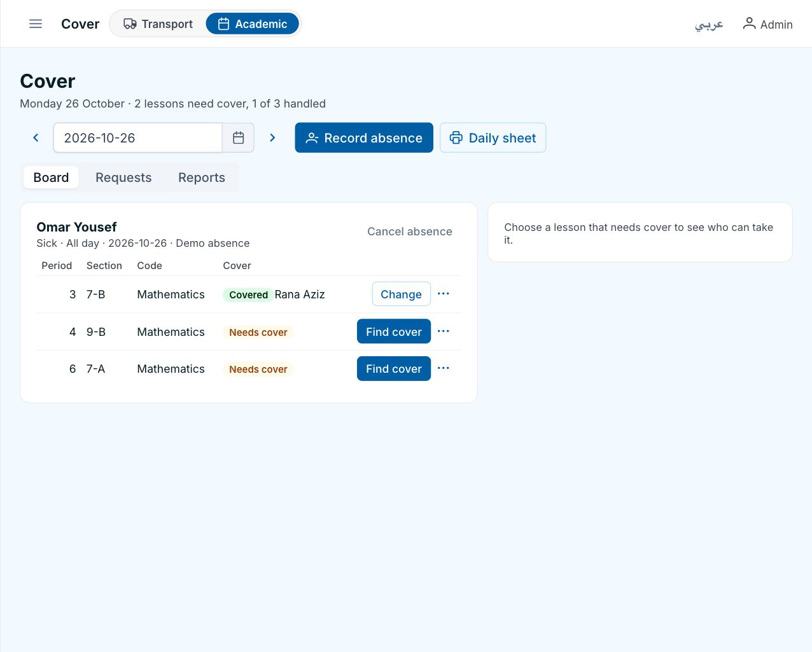Open more options for the 9-B lesson
This screenshot has width=812, height=652.
click(444, 331)
